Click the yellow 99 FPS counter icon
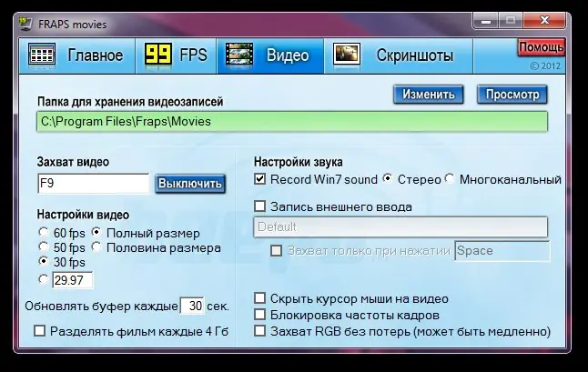 (x=158, y=55)
